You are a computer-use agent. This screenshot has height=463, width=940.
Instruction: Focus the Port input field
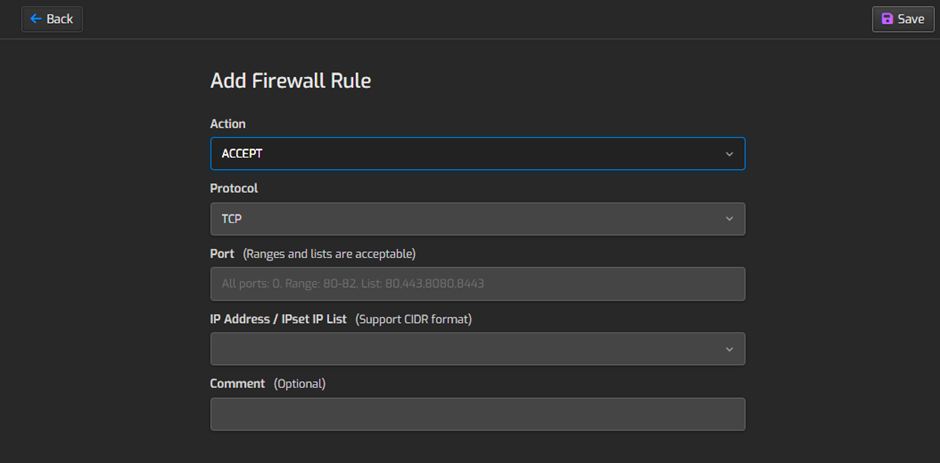point(477,284)
